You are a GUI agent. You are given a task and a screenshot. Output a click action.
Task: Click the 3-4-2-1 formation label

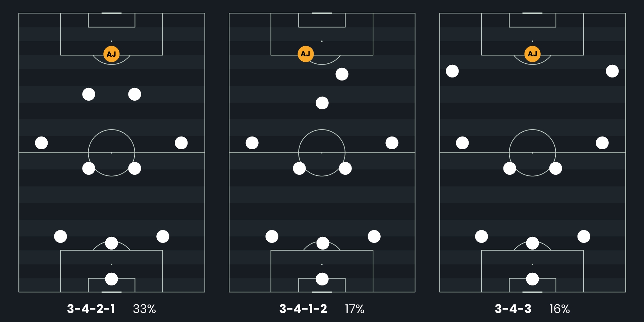tap(91, 309)
